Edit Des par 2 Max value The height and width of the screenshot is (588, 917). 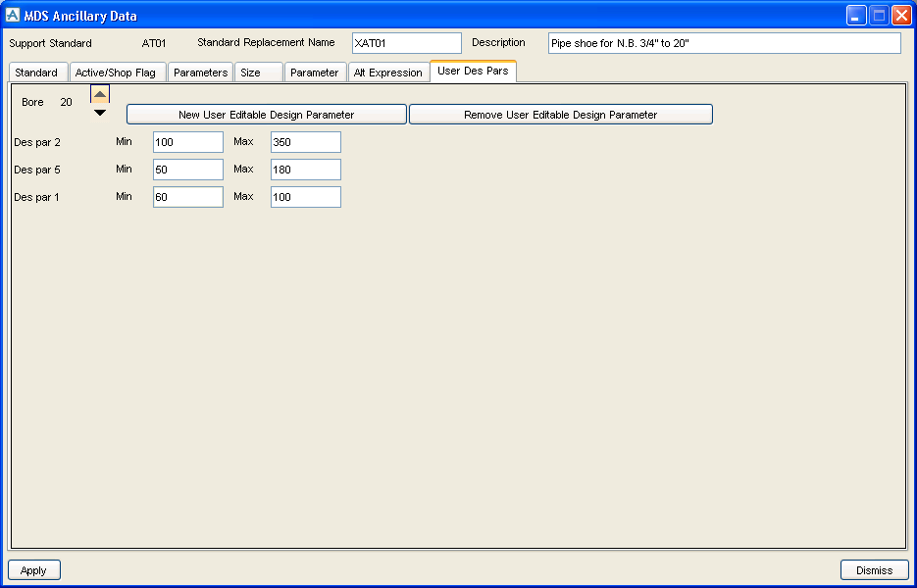click(306, 142)
